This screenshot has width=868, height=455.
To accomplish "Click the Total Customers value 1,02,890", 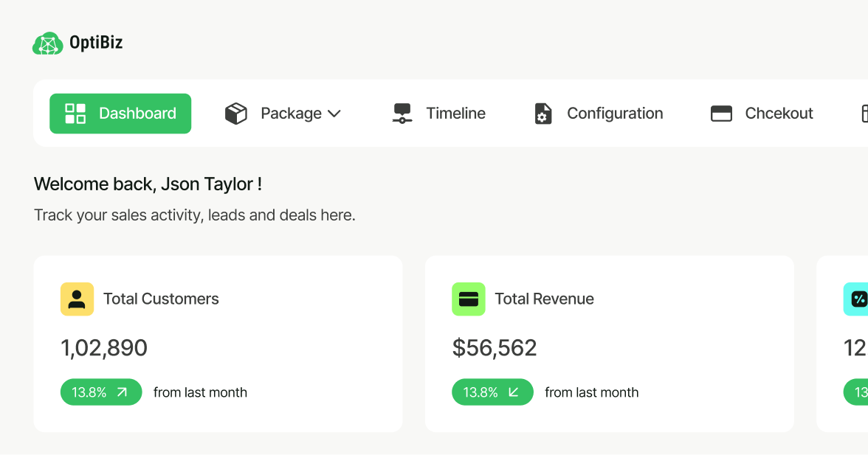I will [x=104, y=347].
